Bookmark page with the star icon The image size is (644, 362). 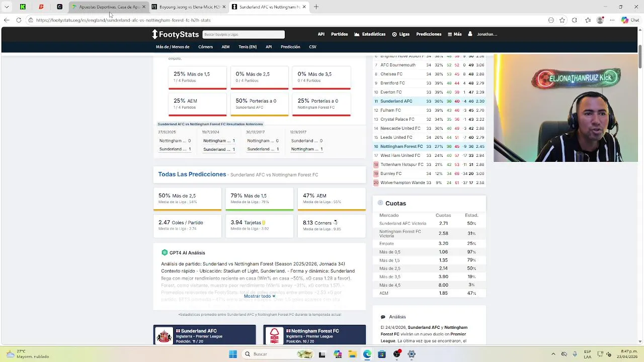click(x=562, y=20)
